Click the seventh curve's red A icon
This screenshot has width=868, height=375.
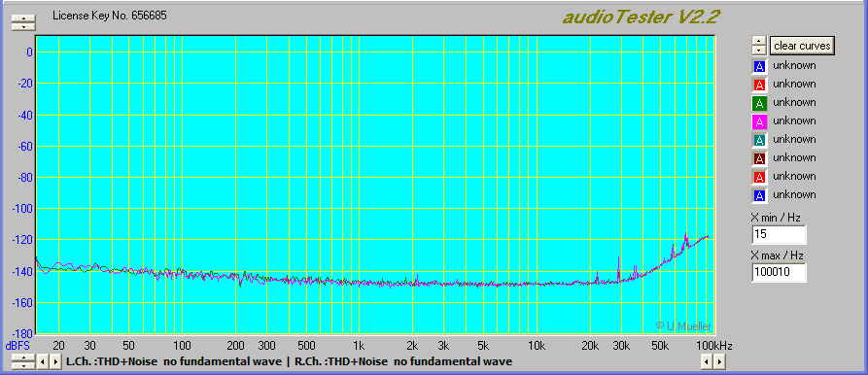coord(760,177)
